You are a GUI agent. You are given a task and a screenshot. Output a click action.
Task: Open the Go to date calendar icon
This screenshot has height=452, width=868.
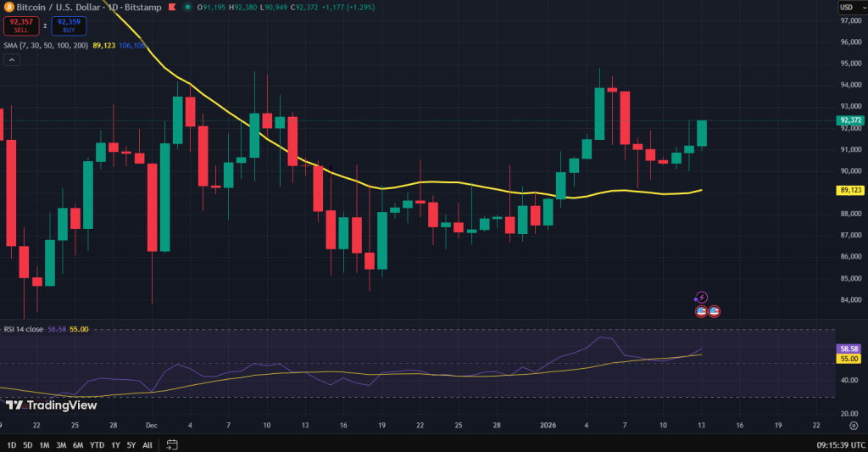pos(172,445)
